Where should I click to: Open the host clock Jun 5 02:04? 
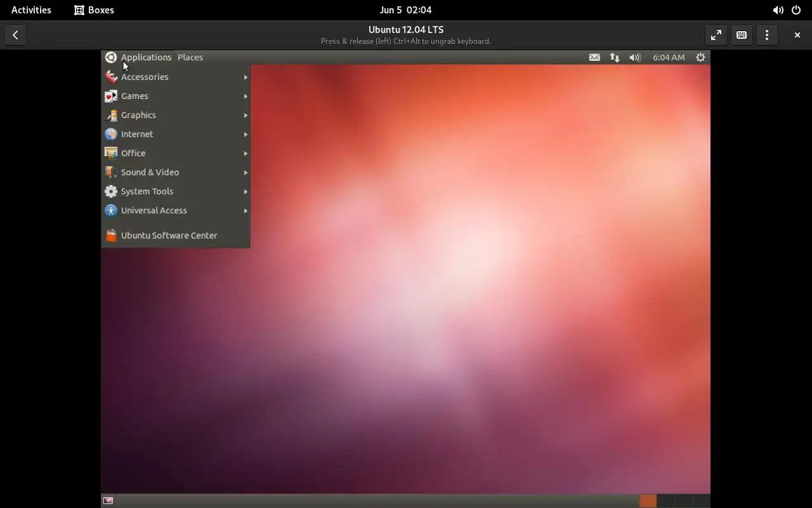pyautogui.click(x=406, y=10)
